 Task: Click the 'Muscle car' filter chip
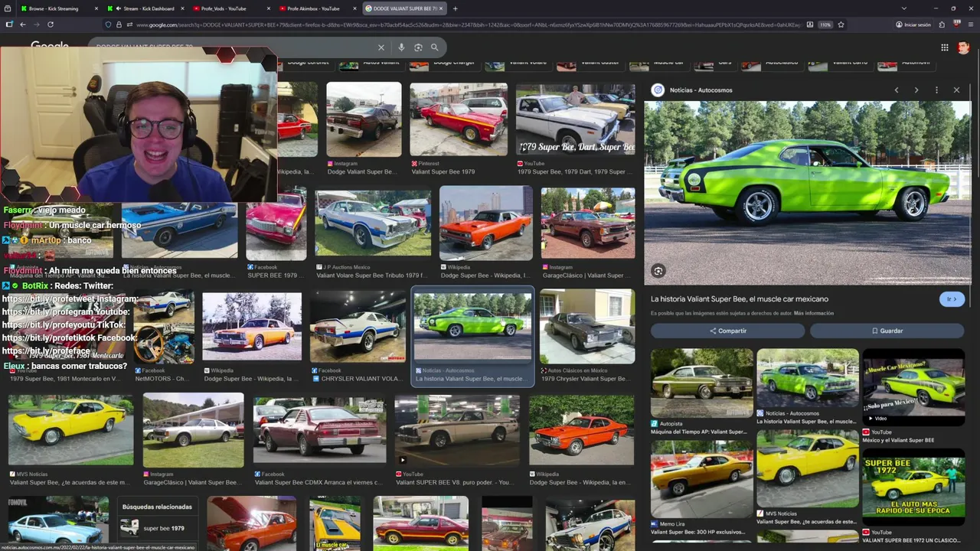point(658,64)
